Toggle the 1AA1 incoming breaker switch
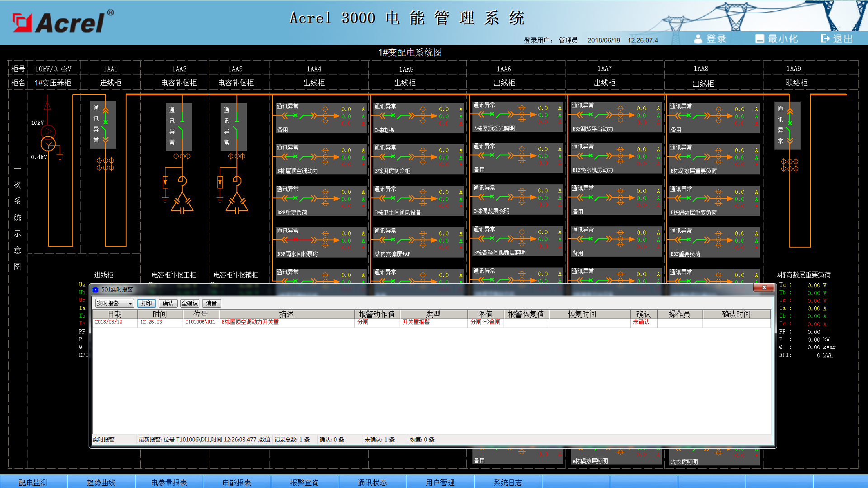The width and height of the screenshot is (868, 488). coord(105,125)
